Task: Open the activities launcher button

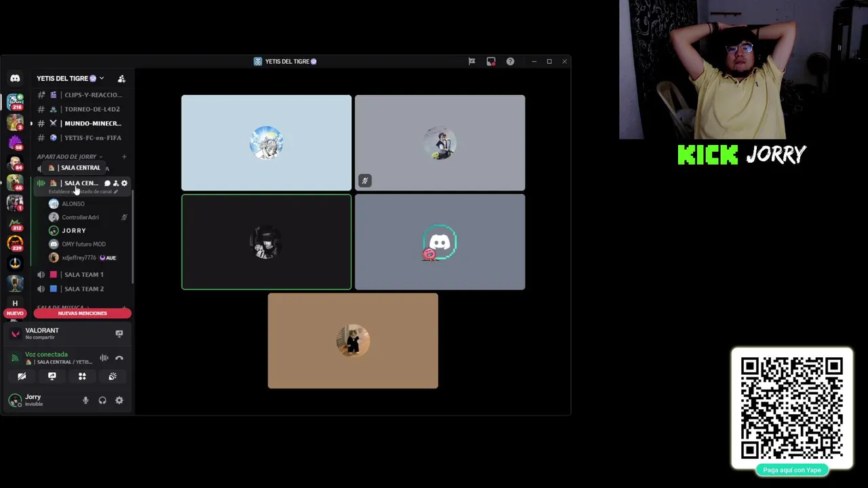Action: pos(82,376)
